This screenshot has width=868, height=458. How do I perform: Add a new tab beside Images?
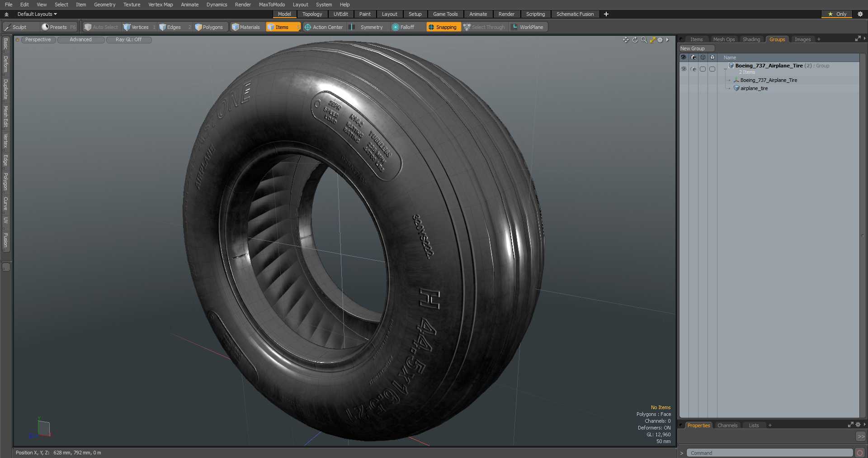pyautogui.click(x=819, y=39)
